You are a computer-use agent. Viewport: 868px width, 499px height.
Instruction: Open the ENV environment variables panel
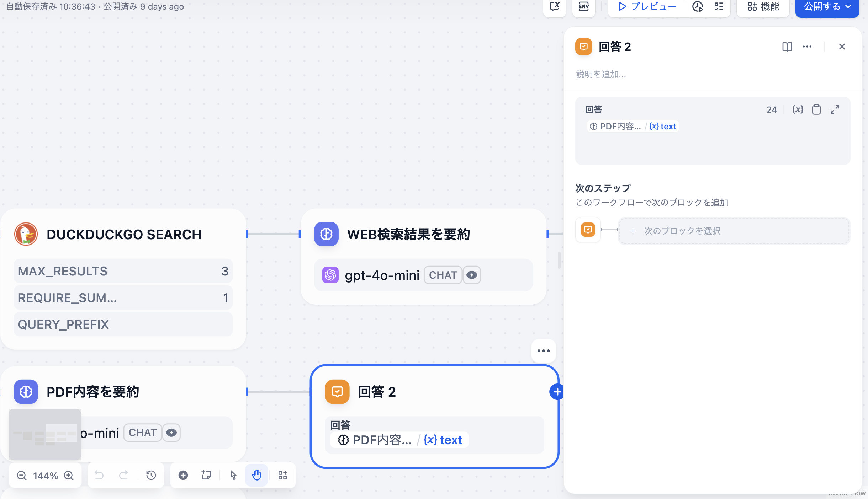pyautogui.click(x=583, y=6)
